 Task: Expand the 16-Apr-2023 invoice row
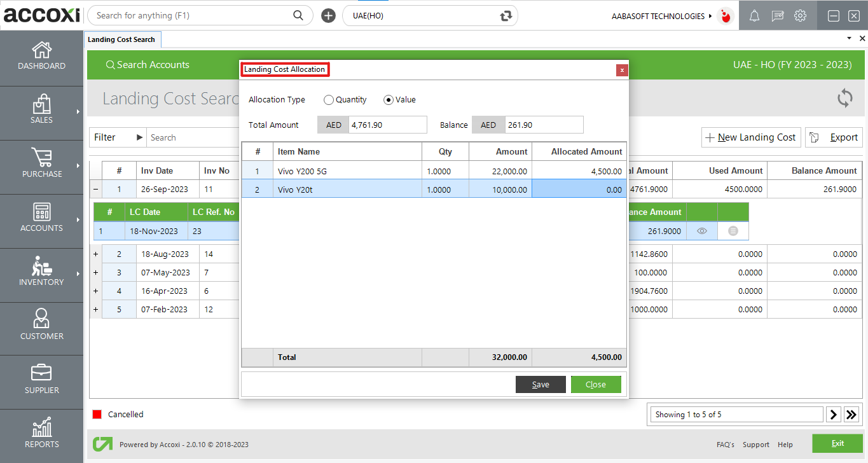pos(95,291)
